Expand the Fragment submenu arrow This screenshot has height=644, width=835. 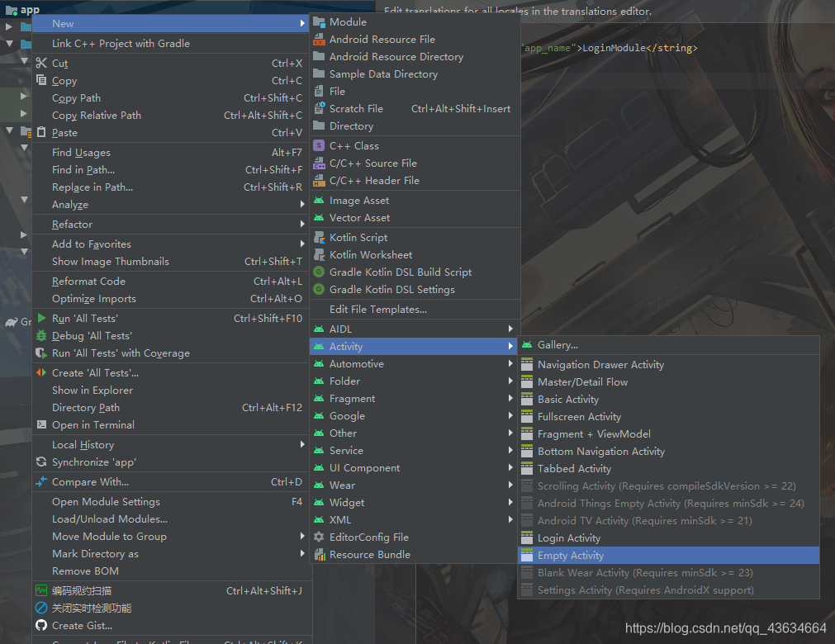[x=510, y=398]
